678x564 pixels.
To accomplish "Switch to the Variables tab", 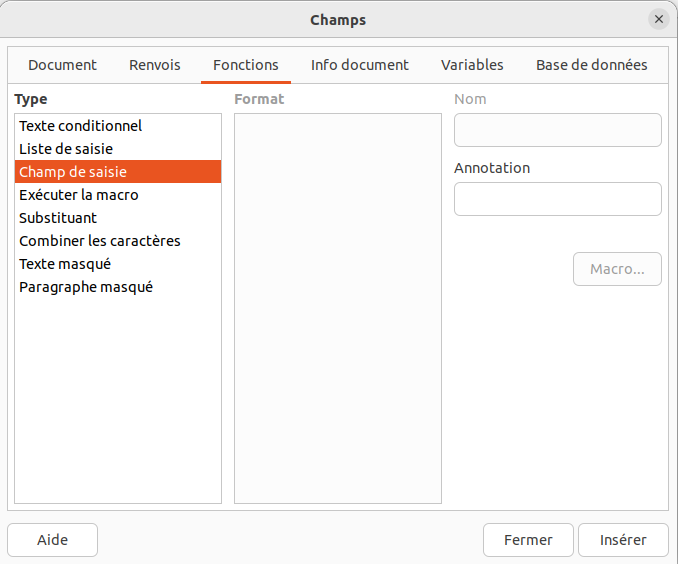I will 472,65.
